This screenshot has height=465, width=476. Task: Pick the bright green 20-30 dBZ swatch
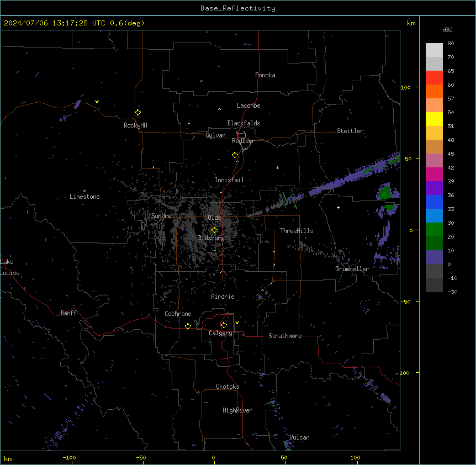(434, 230)
